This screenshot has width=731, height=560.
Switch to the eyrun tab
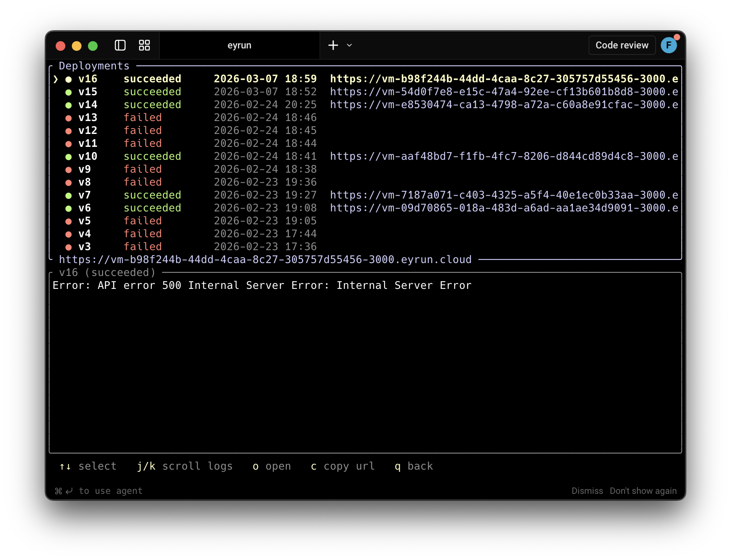coord(239,45)
